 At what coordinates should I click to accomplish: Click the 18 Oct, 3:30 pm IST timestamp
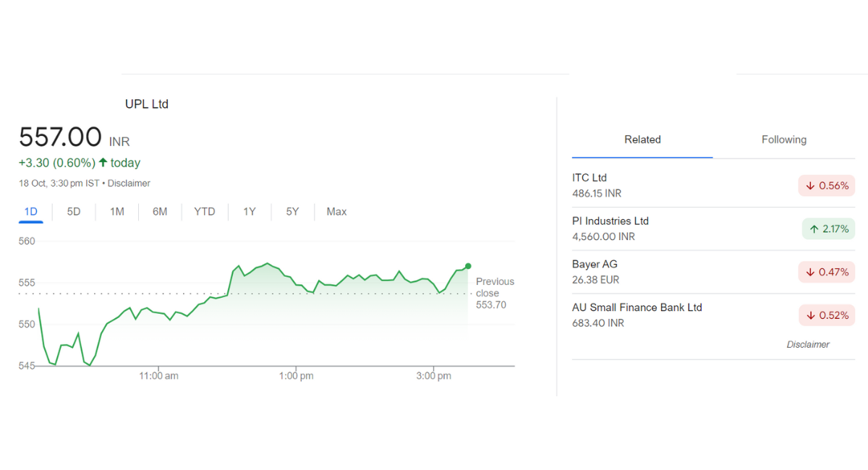click(59, 184)
